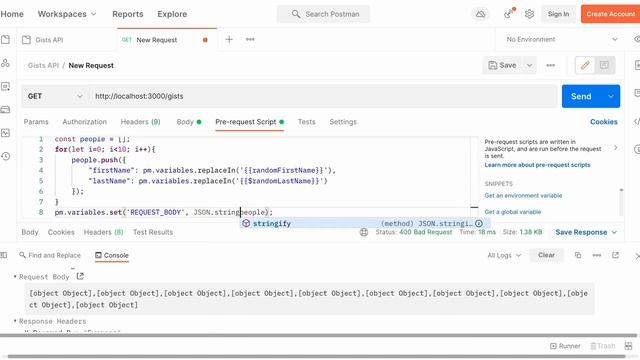Insert Get a global variable snippet
640x360 pixels.
tap(513, 212)
